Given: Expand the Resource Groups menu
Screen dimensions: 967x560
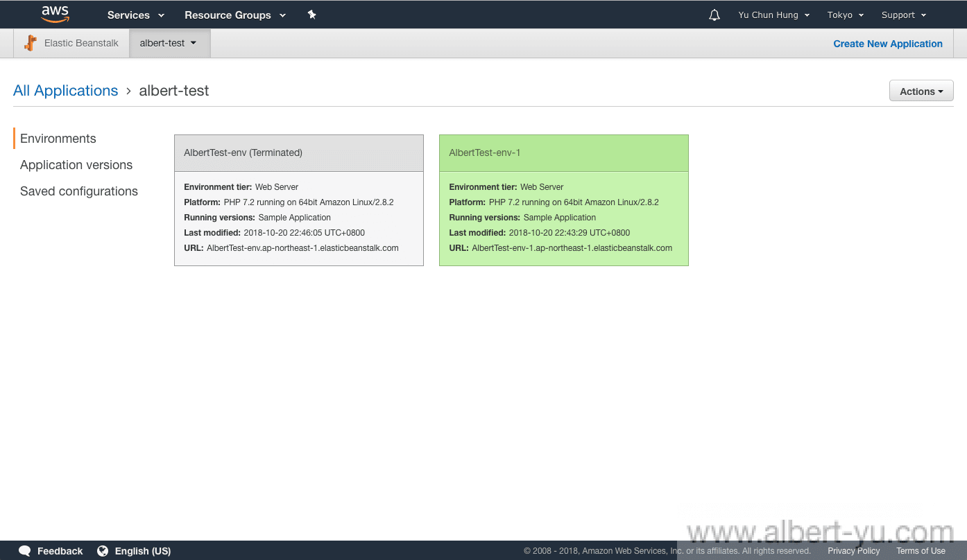Looking at the screenshot, I should pyautogui.click(x=235, y=15).
